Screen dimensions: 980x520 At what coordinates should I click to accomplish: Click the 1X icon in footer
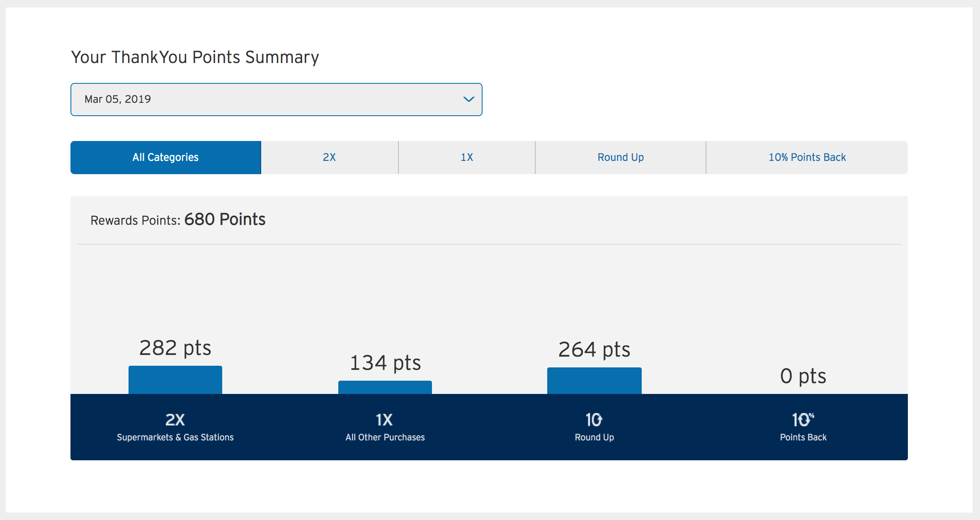384,420
